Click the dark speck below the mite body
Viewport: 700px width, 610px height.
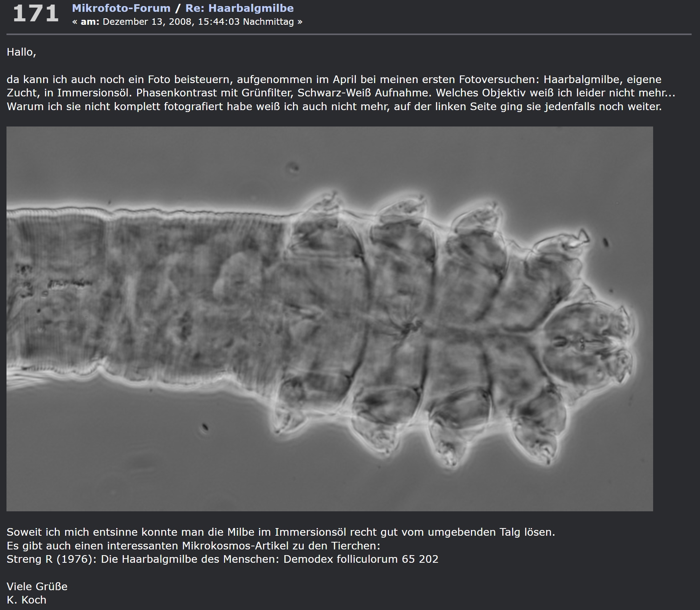point(205,427)
